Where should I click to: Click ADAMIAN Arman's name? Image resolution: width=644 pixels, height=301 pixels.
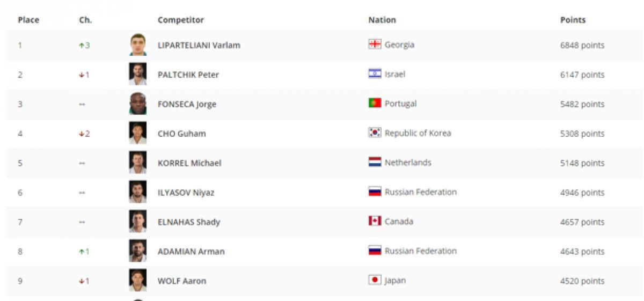(x=191, y=251)
